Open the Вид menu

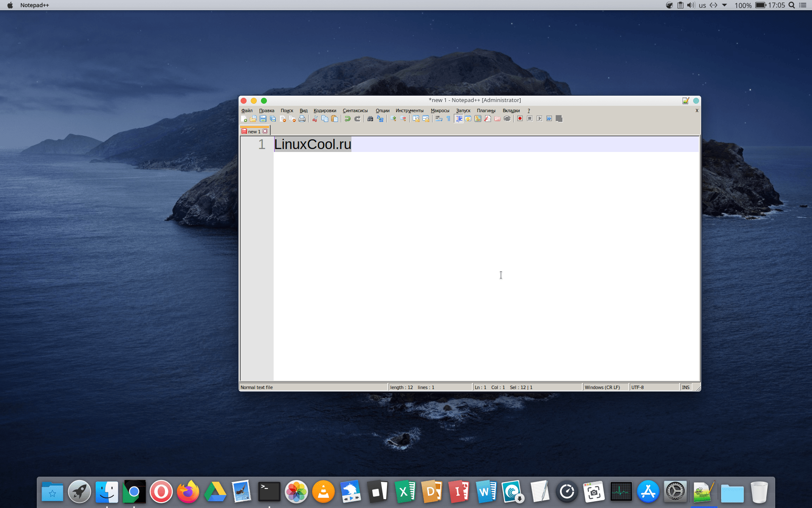[x=304, y=110]
